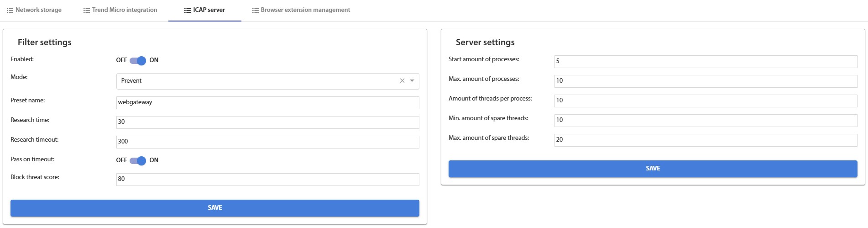
Task: Click the 'Research timeout:' label
Action: [35, 140]
